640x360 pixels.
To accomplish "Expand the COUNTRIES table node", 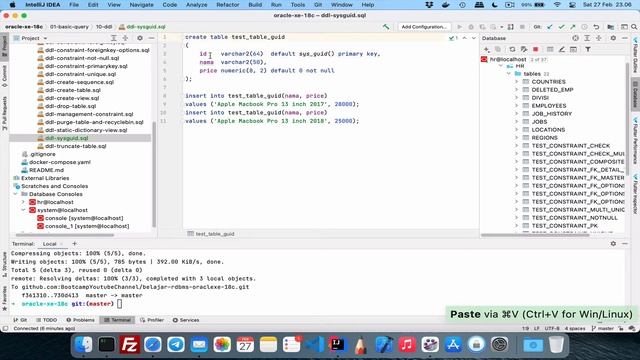I will pyautogui.click(x=517, y=82).
